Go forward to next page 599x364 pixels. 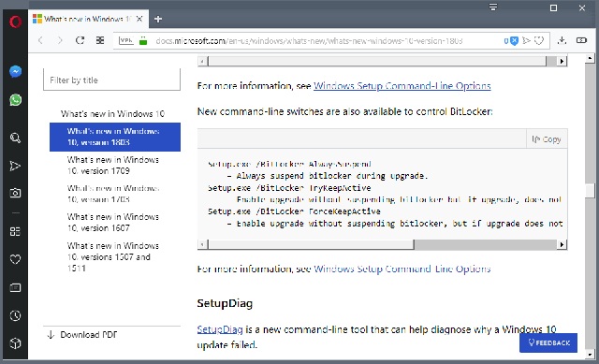tap(60, 40)
